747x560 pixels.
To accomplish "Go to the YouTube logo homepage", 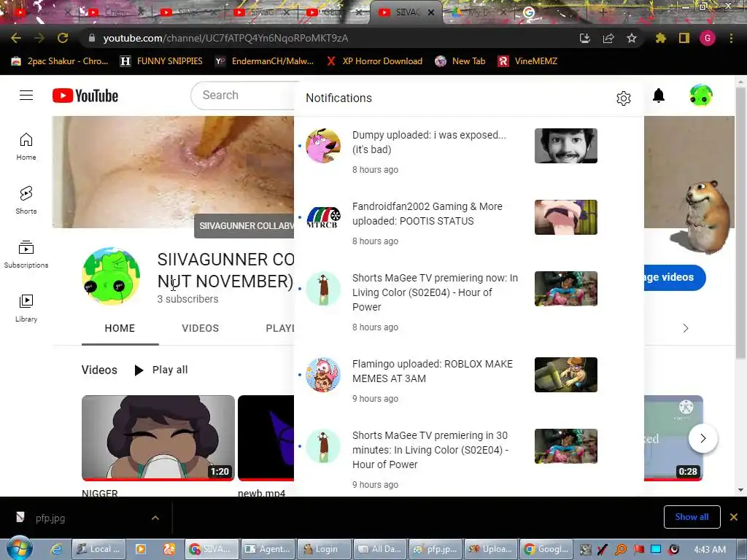I will [x=85, y=96].
